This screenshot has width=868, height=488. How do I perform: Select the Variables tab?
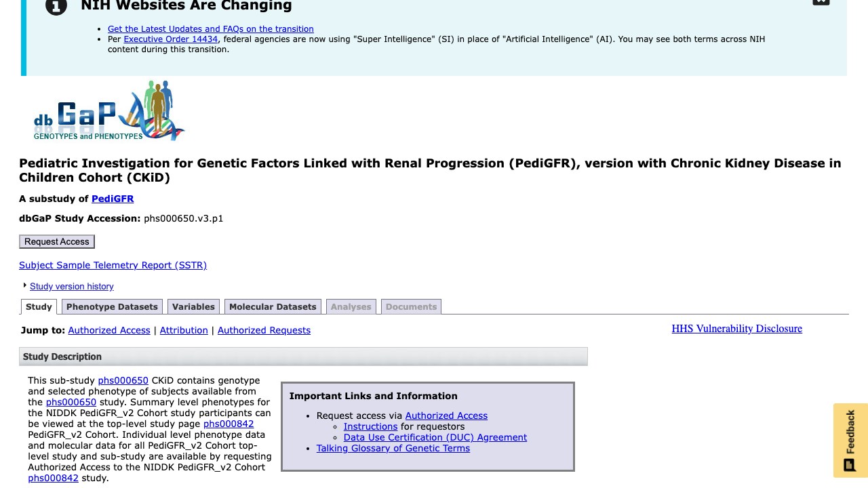click(193, 307)
